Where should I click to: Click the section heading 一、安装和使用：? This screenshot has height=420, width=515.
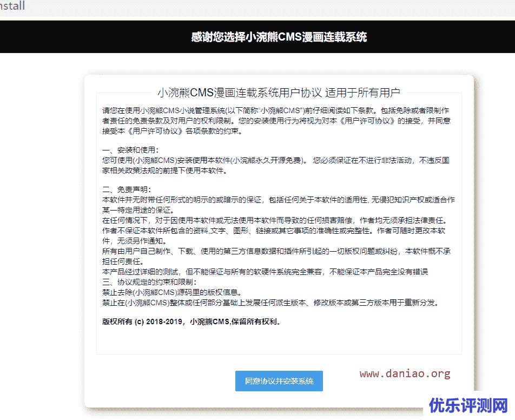[130, 150]
